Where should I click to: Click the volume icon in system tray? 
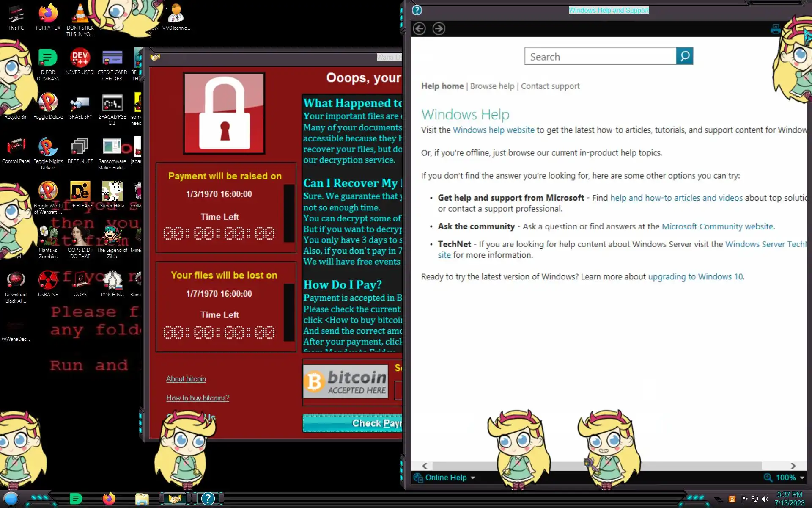[765, 499]
